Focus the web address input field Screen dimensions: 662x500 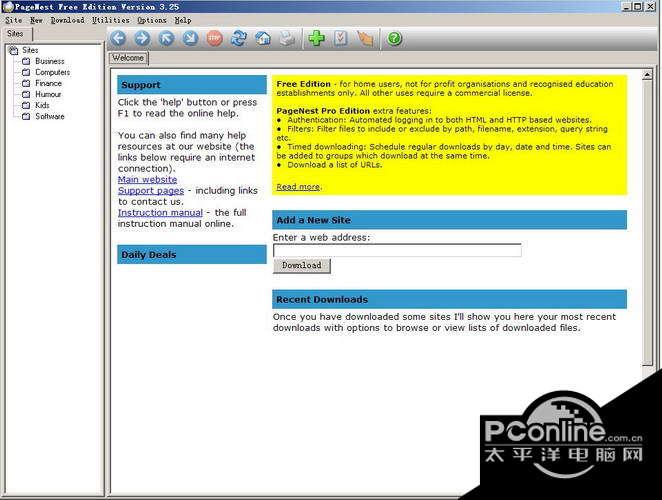point(397,250)
